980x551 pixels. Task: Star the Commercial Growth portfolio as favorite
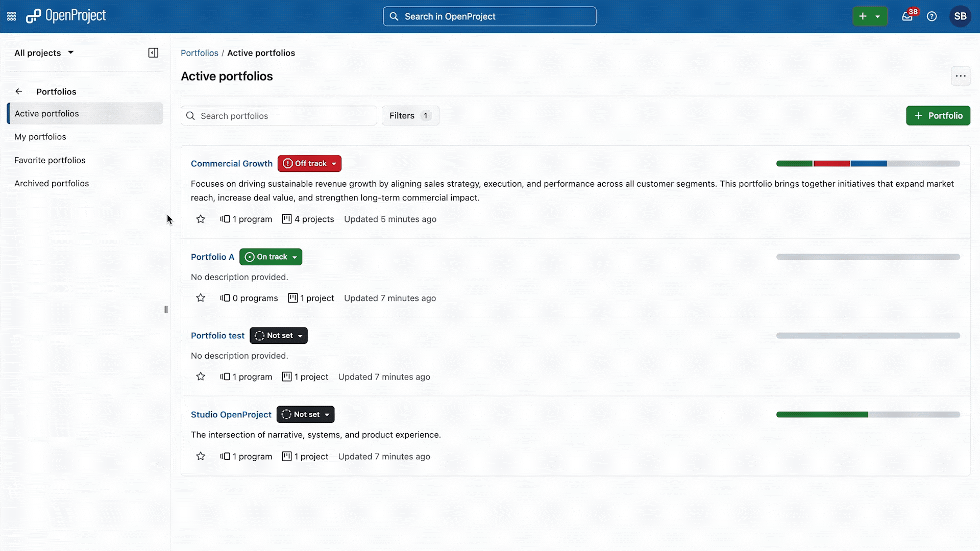(x=200, y=219)
